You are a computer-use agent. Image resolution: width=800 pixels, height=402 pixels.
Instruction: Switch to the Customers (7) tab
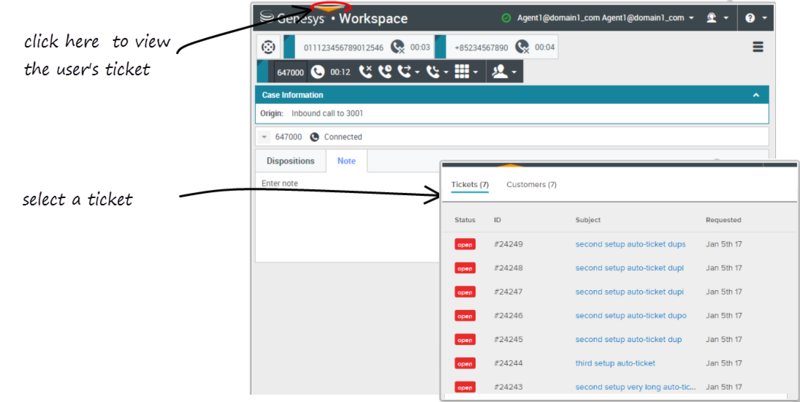(531, 185)
